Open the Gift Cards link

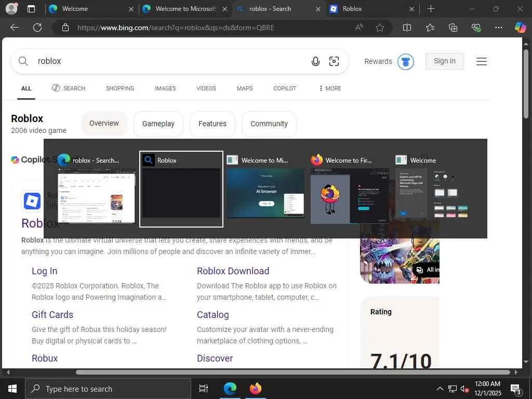pyautogui.click(x=52, y=314)
